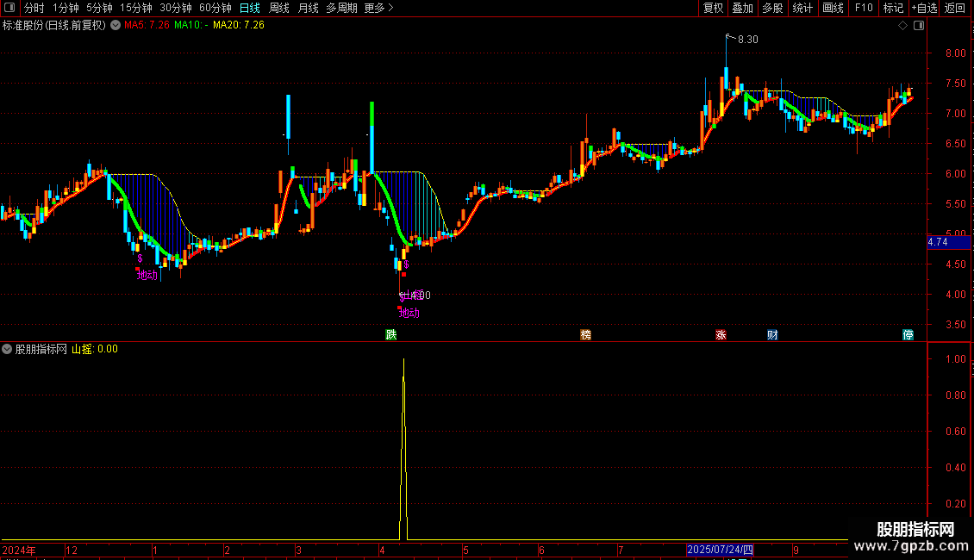This screenshot has width=974, height=560.
Task: Select the 日线 daily period
Action: (250, 8)
